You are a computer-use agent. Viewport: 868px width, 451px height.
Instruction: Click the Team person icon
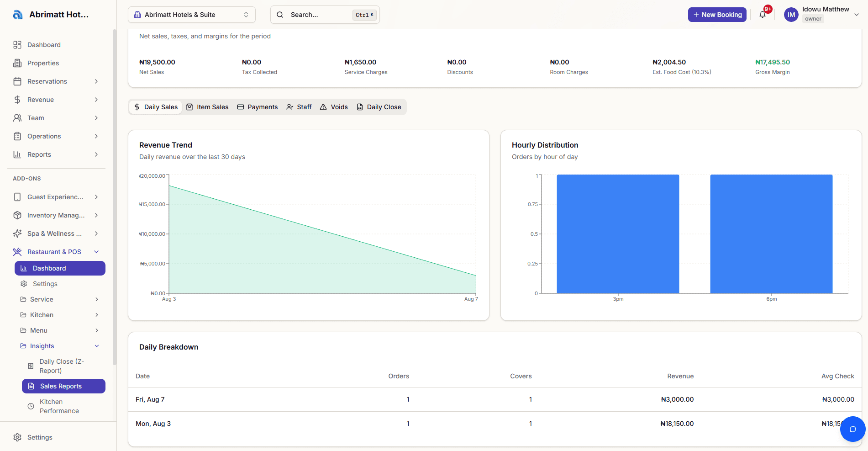pos(17,118)
